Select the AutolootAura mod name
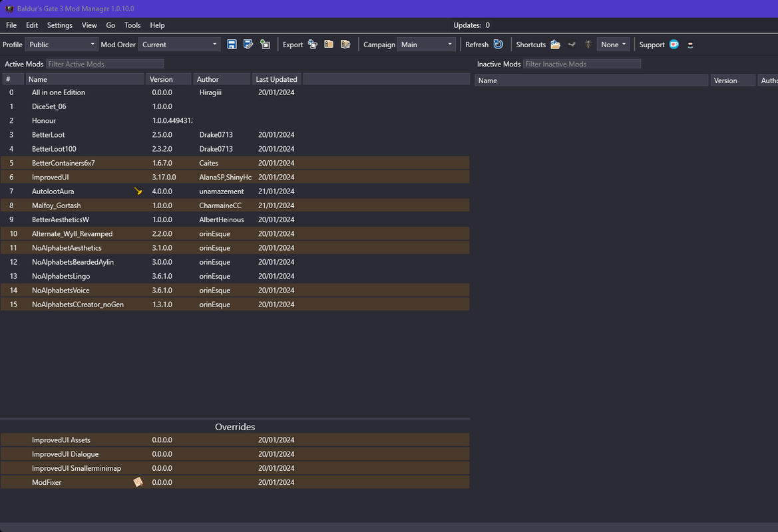This screenshot has height=532, width=778. coord(53,192)
